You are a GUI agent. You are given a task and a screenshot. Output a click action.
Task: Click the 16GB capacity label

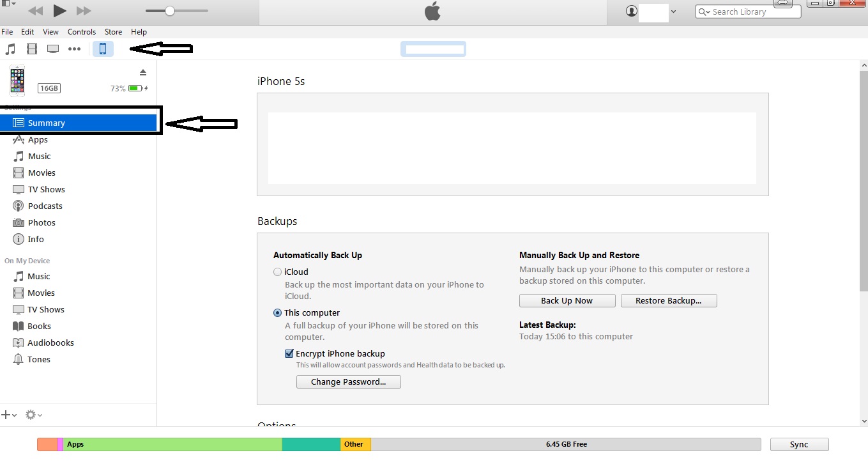(49, 89)
